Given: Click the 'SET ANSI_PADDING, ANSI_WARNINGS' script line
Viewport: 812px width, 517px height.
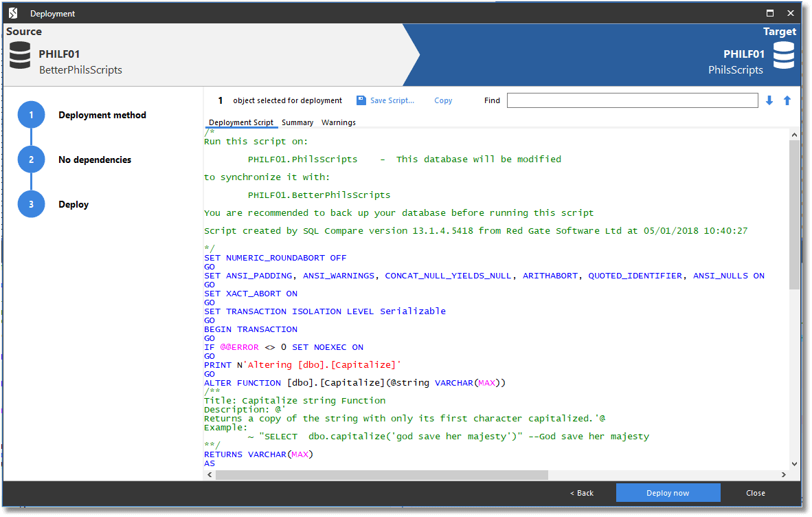Looking at the screenshot, I should click(484, 276).
